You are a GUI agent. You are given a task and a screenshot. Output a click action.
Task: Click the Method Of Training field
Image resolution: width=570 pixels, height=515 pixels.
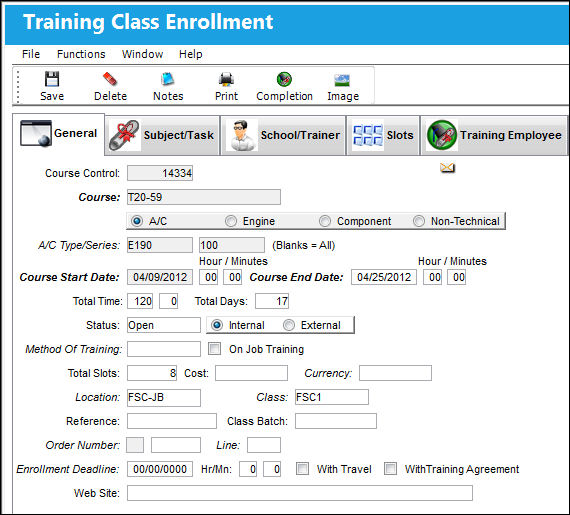tap(164, 349)
